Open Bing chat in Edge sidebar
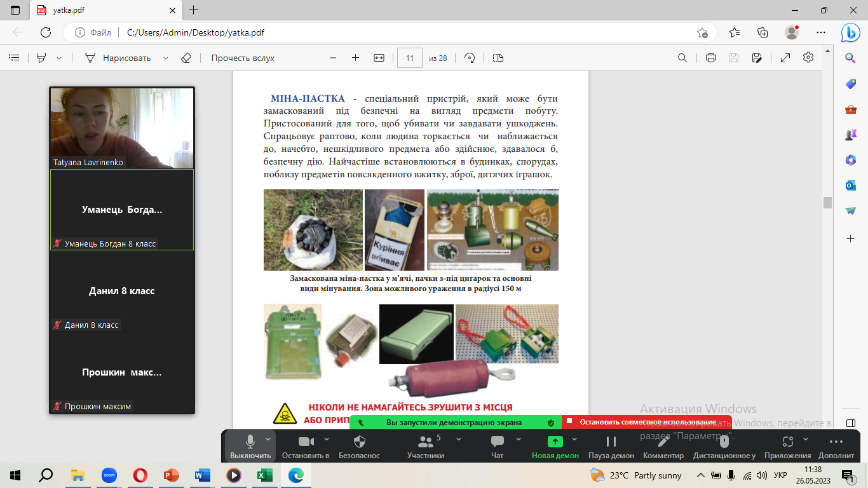Screen dimensions: 868x488 [851, 32]
